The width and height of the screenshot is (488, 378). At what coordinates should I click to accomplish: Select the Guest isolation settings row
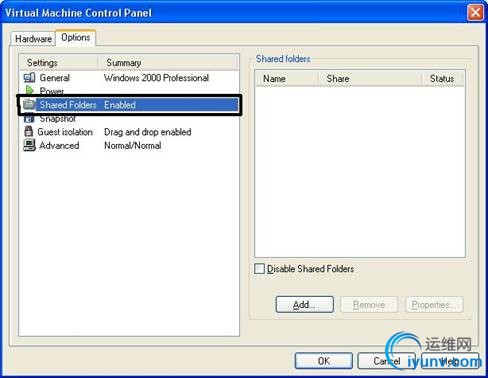point(129,132)
